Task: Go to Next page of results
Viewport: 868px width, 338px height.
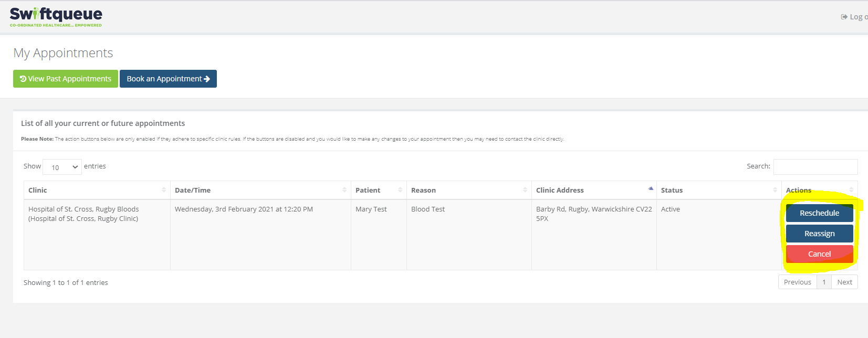Action: (844, 282)
